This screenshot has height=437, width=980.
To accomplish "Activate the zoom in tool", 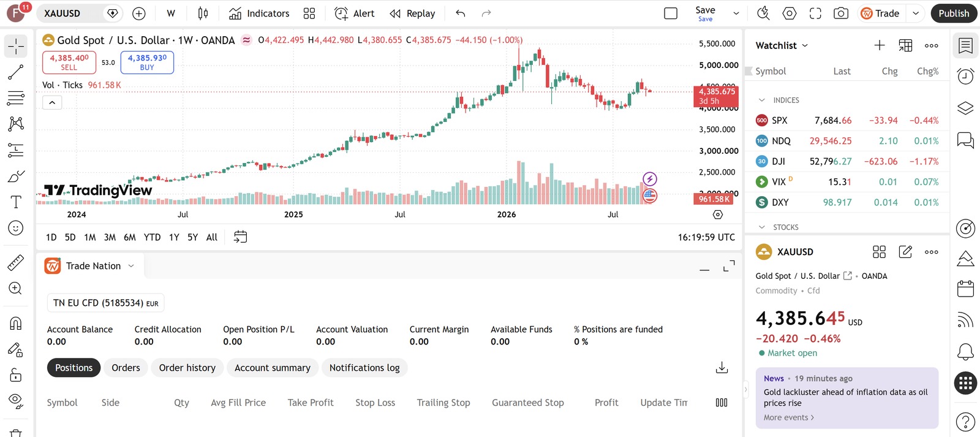I will click(x=15, y=288).
